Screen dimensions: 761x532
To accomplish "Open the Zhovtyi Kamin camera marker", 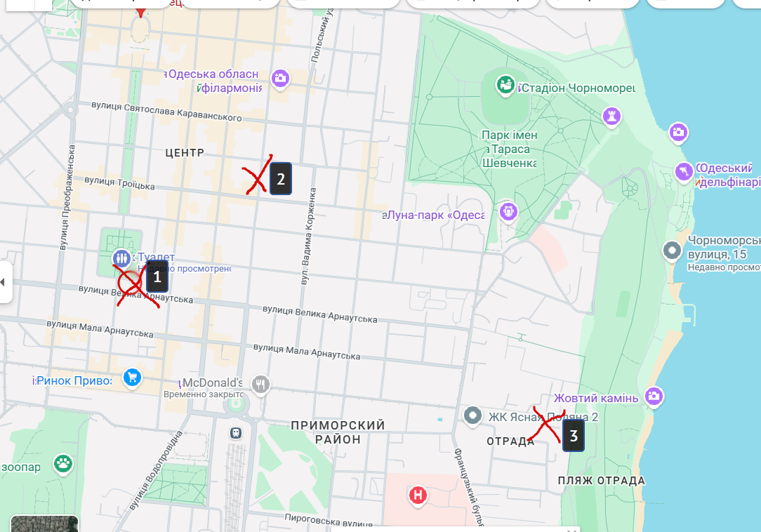I will click(x=654, y=396).
